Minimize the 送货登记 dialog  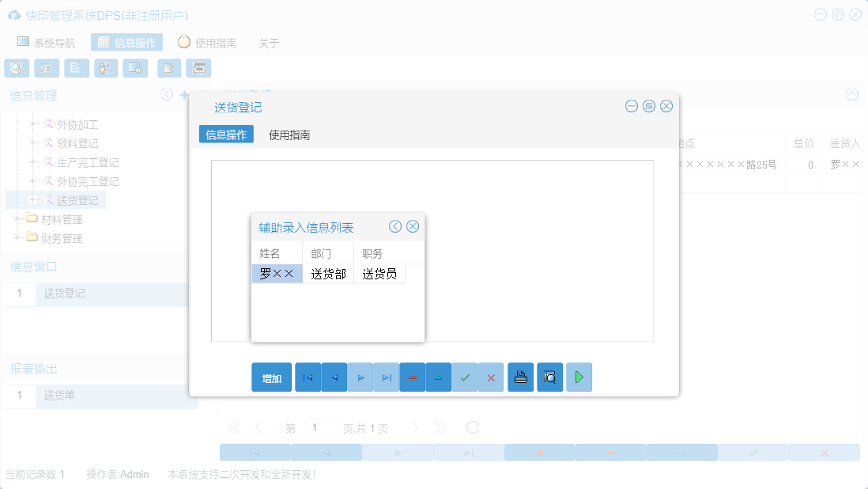632,106
